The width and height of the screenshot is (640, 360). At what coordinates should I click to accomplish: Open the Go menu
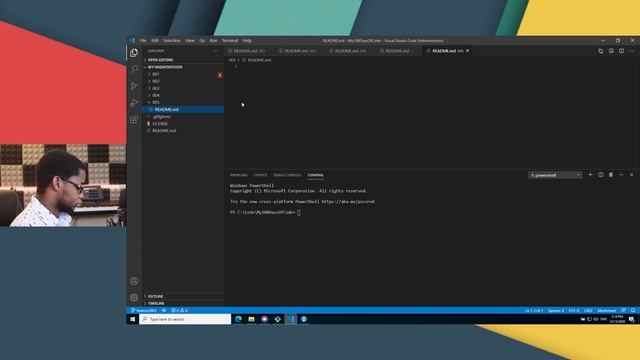coord(202,41)
